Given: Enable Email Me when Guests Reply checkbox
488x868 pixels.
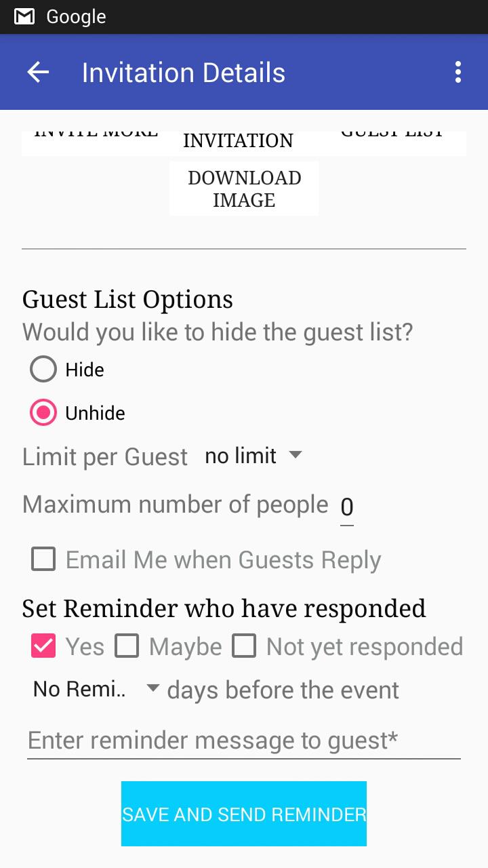Looking at the screenshot, I should coord(43,560).
